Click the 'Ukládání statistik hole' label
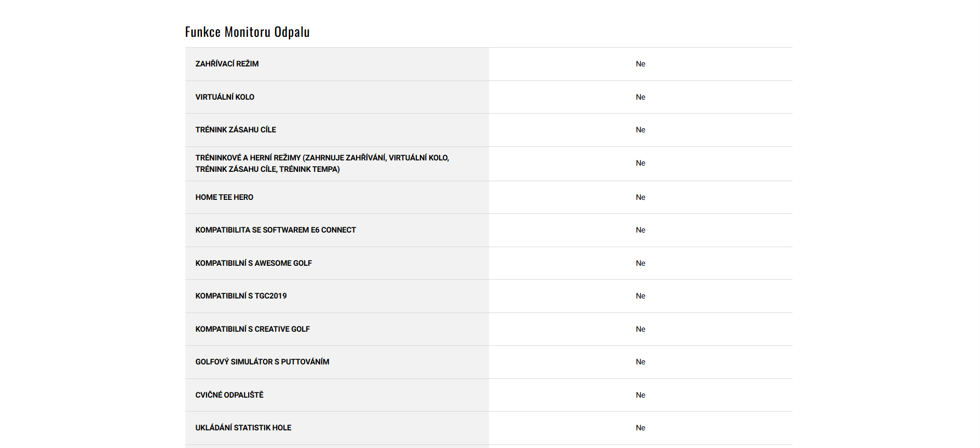This screenshot has height=448, width=980. coord(243,428)
